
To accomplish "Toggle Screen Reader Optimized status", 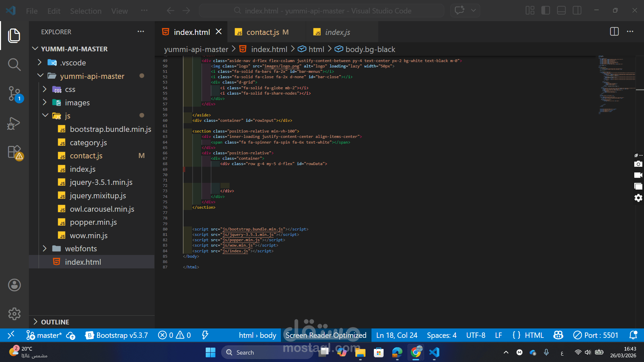I will pos(326,335).
